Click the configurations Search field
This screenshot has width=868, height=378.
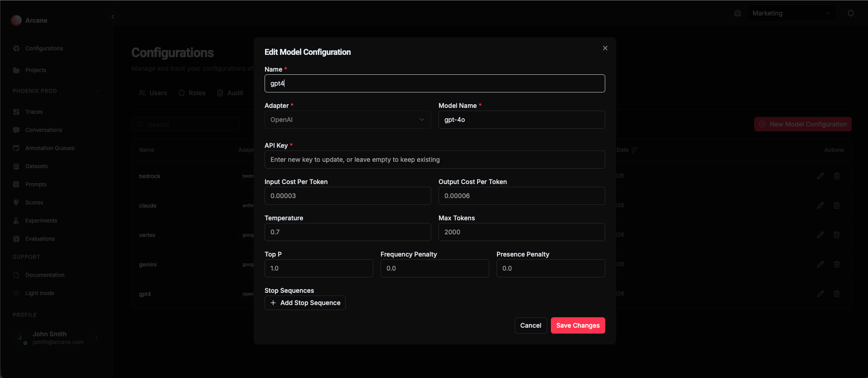[186, 124]
